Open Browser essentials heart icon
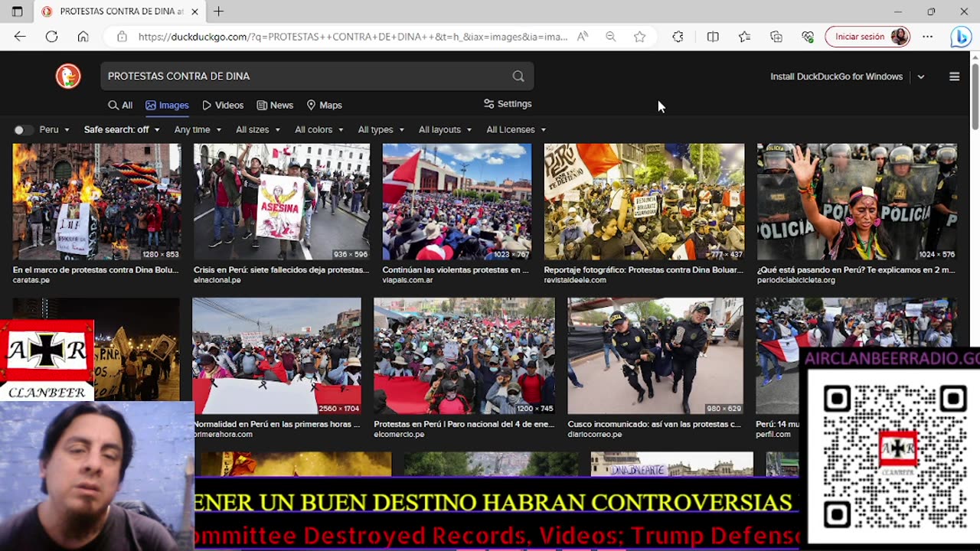 tap(808, 37)
